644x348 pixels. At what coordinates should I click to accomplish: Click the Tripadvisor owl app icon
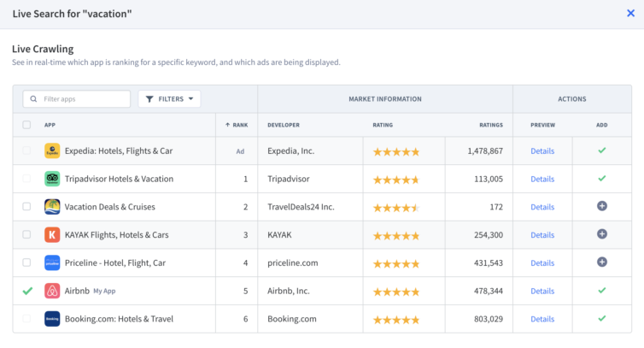click(52, 179)
